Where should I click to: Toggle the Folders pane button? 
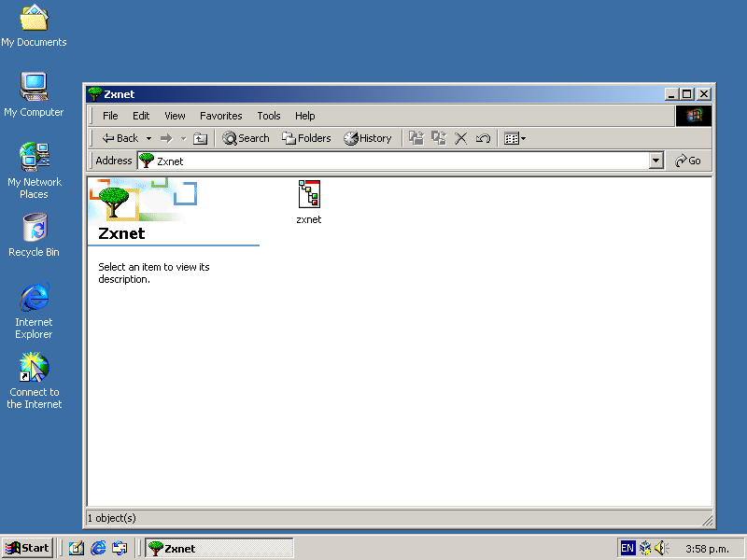(306, 138)
